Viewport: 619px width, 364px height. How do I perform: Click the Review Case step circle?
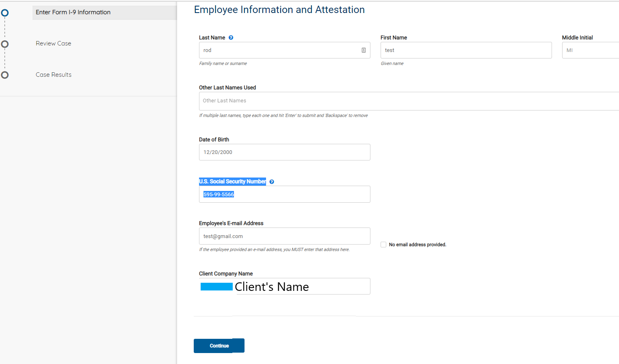click(5, 43)
